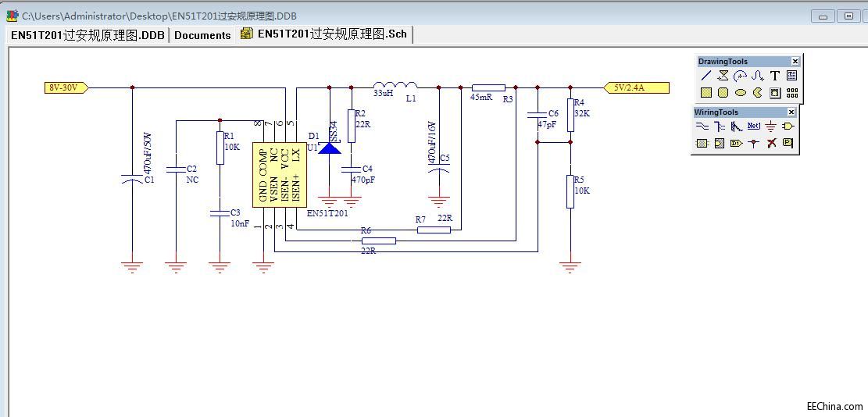Pick the Net Label tool
Viewport: 868px width, 417px height.
(753, 126)
